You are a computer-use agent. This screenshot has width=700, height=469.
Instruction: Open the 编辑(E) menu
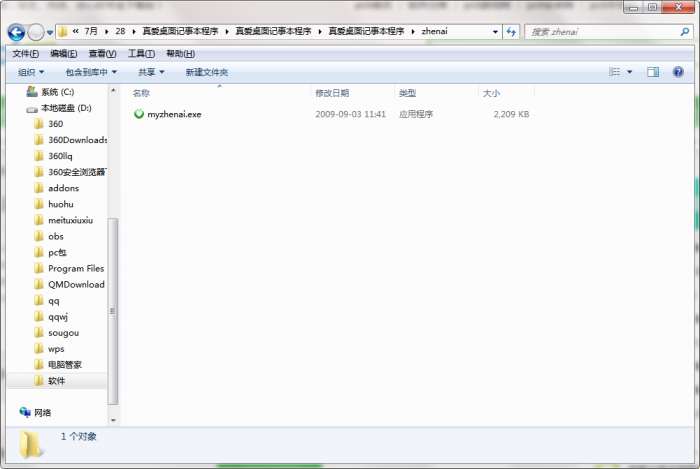click(63, 54)
